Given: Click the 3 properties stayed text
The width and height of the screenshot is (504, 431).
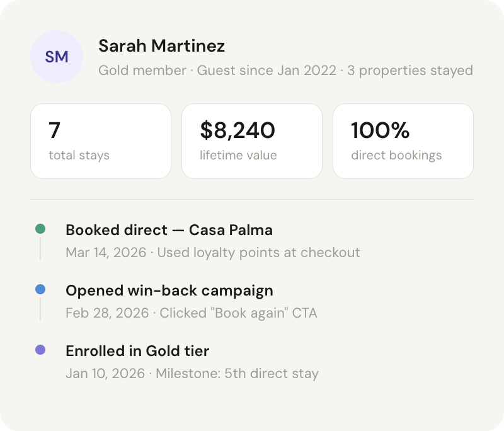Looking at the screenshot, I should pos(409,70).
